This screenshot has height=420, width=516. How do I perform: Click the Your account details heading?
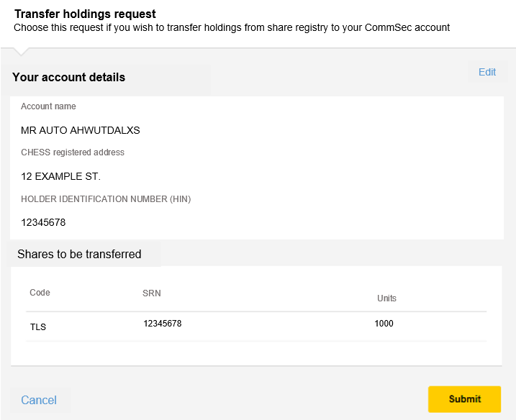[x=69, y=77]
